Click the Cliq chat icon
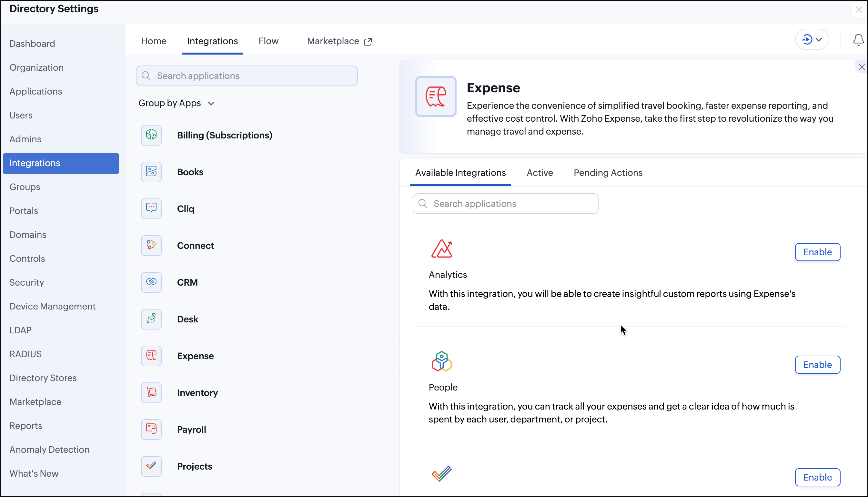This screenshot has width=868, height=497. [x=151, y=208]
